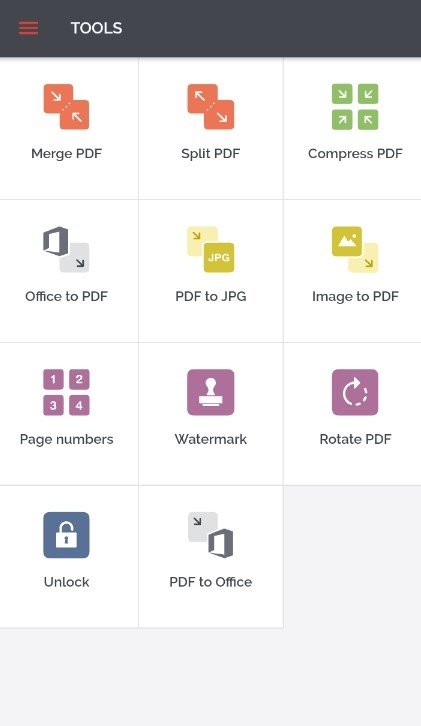
Task: Choose the Office to PDF icon
Action: click(66, 249)
